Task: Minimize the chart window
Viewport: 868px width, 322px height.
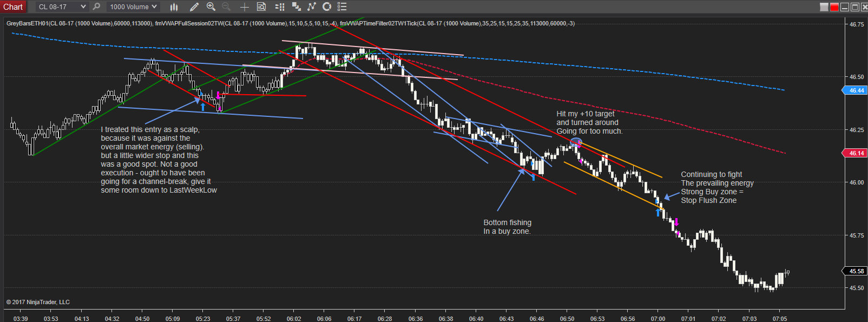Action: pos(845,7)
